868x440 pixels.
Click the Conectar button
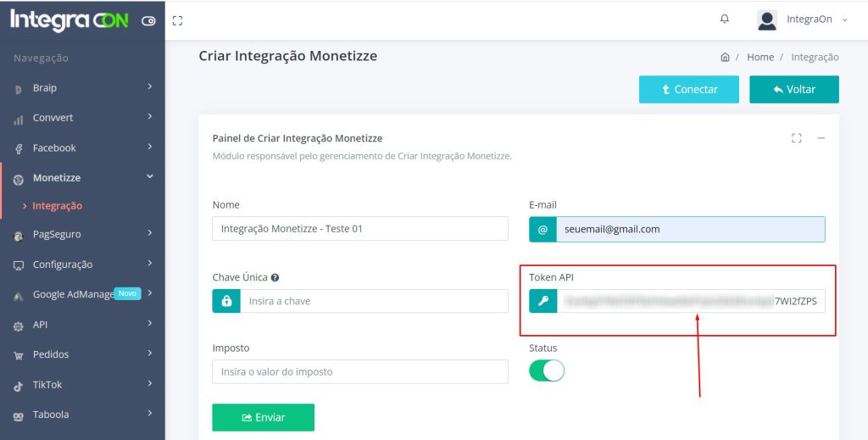(688, 89)
